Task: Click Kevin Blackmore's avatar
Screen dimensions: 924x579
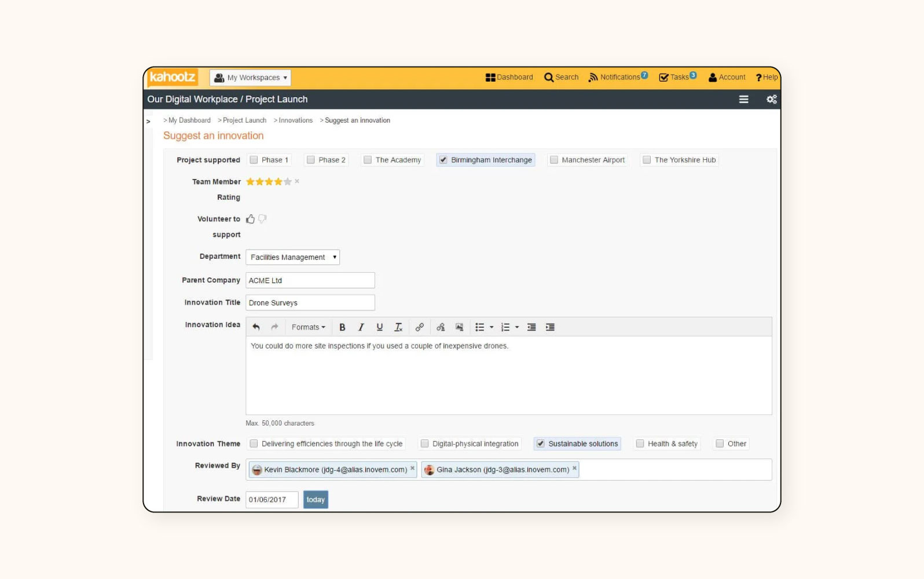Action: pos(257,470)
